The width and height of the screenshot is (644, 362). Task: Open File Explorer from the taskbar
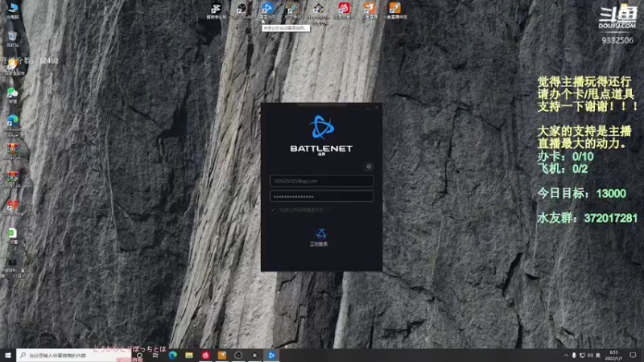(189, 356)
